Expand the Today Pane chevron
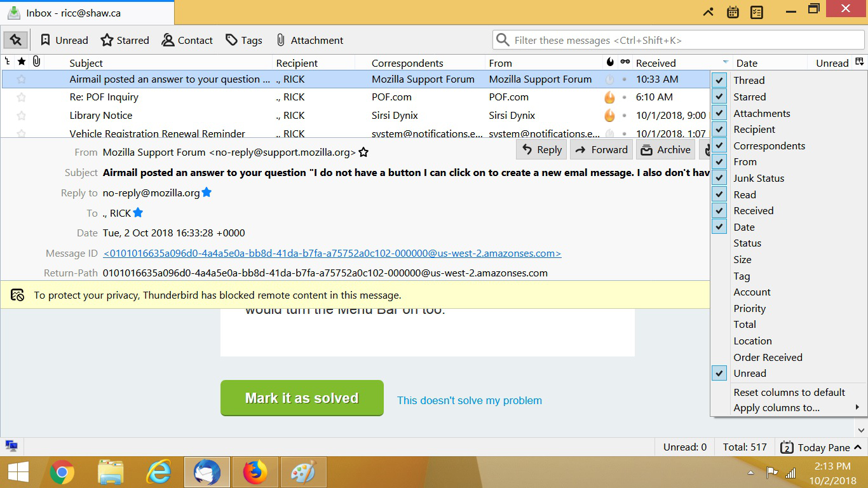Image resolution: width=868 pixels, height=488 pixels. 858,447
